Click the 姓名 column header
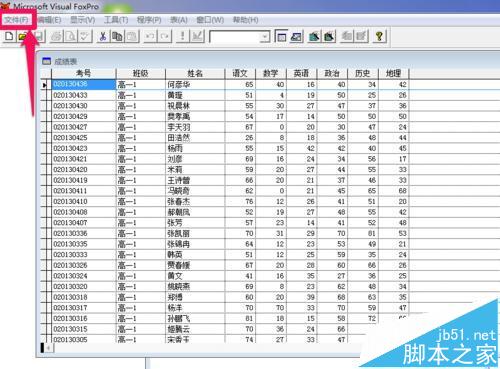This screenshot has height=369, width=500. pyautogui.click(x=195, y=74)
